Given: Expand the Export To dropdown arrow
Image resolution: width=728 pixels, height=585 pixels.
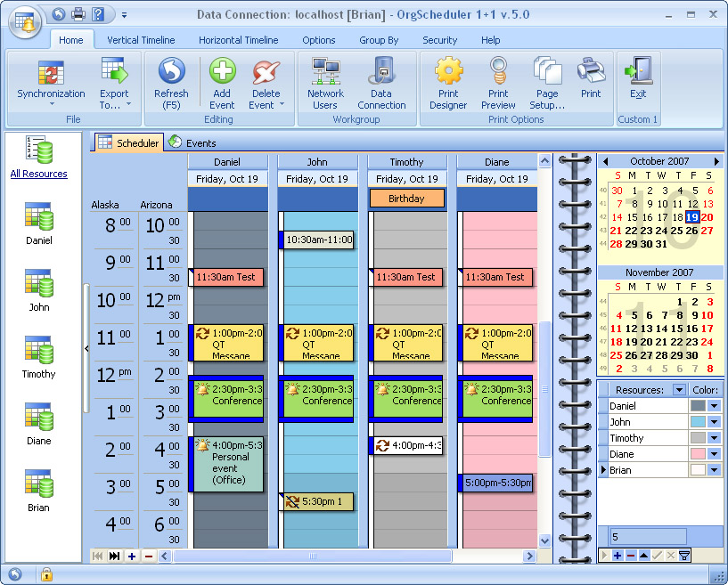Looking at the screenshot, I should click(x=129, y=104).
